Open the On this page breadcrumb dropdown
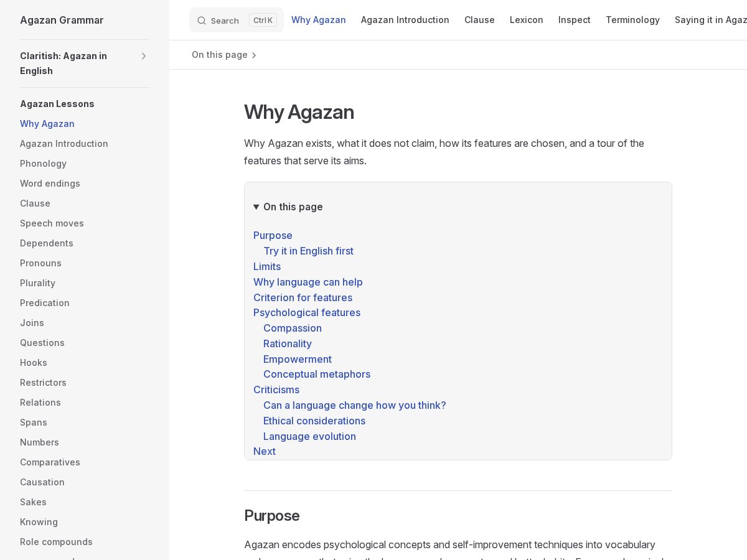 224,55
